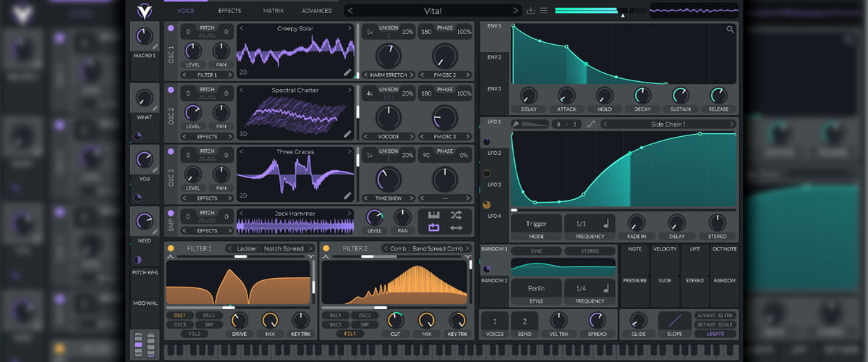Next preset arrow beside Vital name
Screen dimensions: 868x362
point(515,11)
